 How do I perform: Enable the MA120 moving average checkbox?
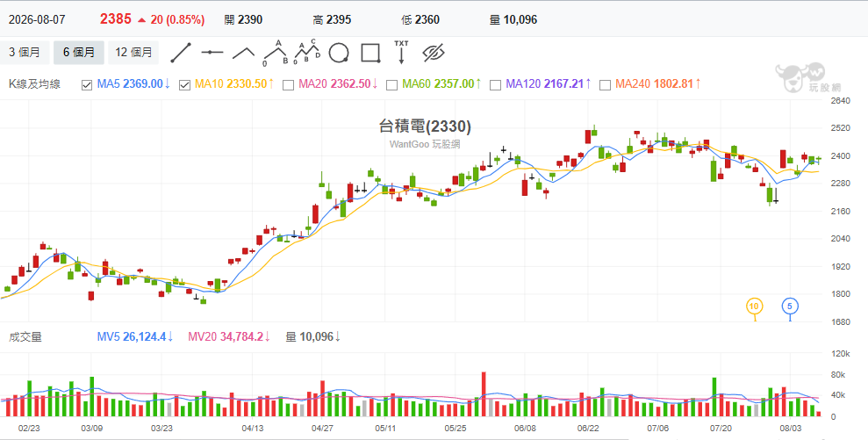click(x=496, y=85)
